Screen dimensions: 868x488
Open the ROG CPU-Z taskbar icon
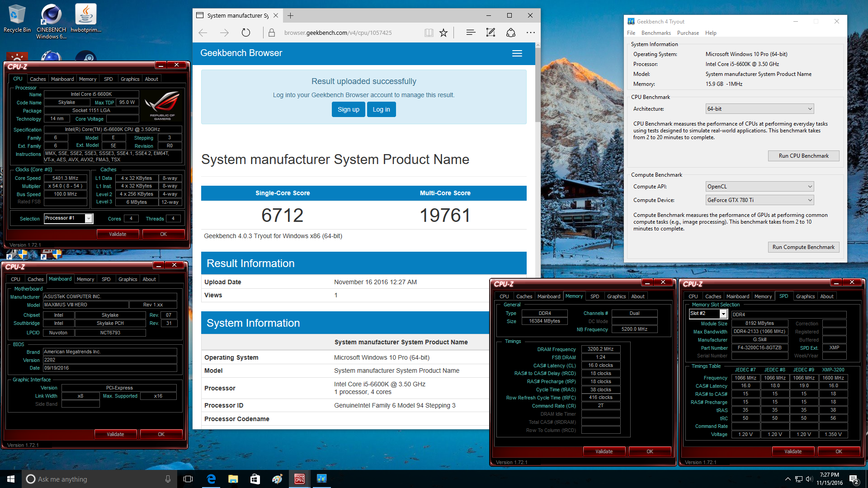pos(299,479)
